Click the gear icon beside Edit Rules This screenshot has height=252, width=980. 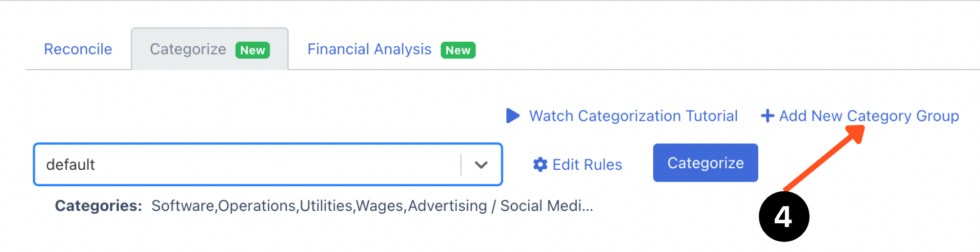pos(540,164)
